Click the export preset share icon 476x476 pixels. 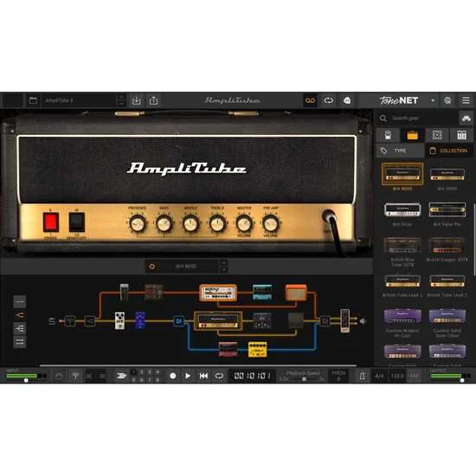pos(153,100)
